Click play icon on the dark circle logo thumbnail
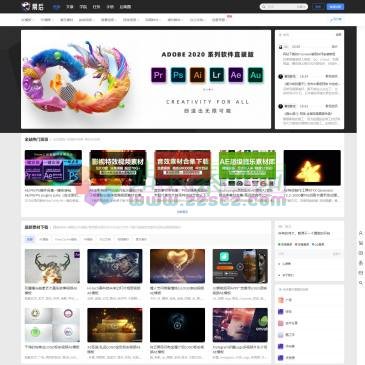Image resolution: width=365 pixels, height=365 pixels. [x=177, y=325]
